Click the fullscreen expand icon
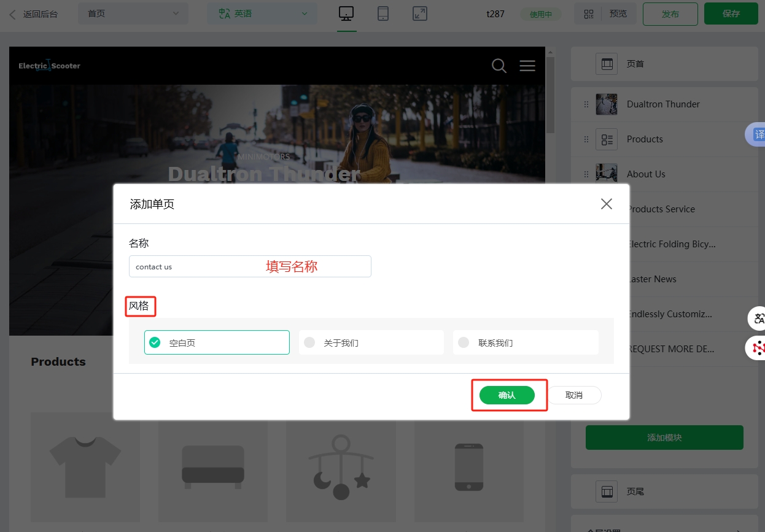 click(420, 13)
